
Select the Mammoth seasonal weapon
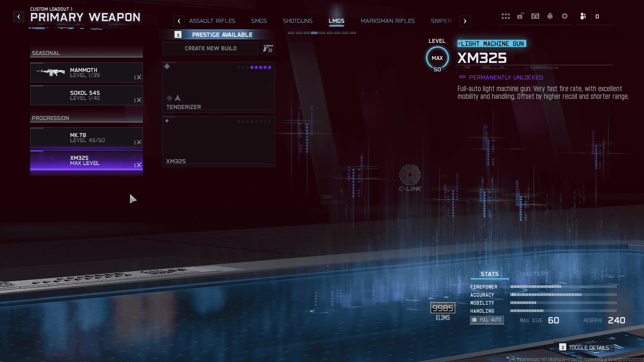[87, 72]
